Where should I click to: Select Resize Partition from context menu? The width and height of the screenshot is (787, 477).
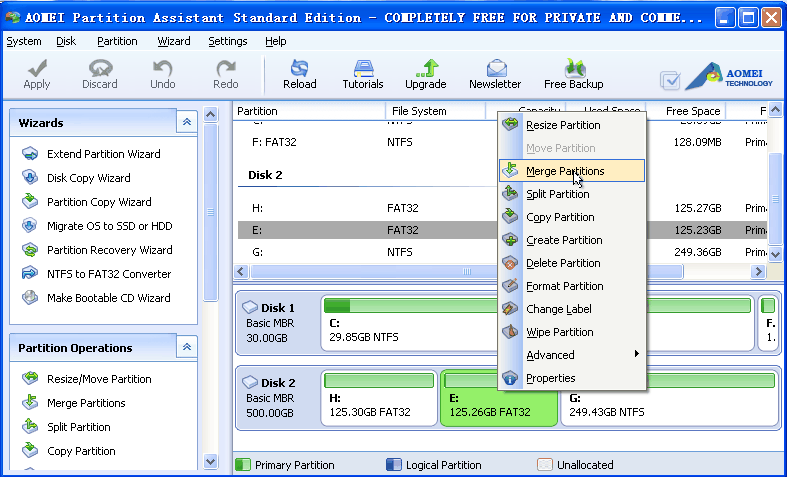(x=572, y=125)
